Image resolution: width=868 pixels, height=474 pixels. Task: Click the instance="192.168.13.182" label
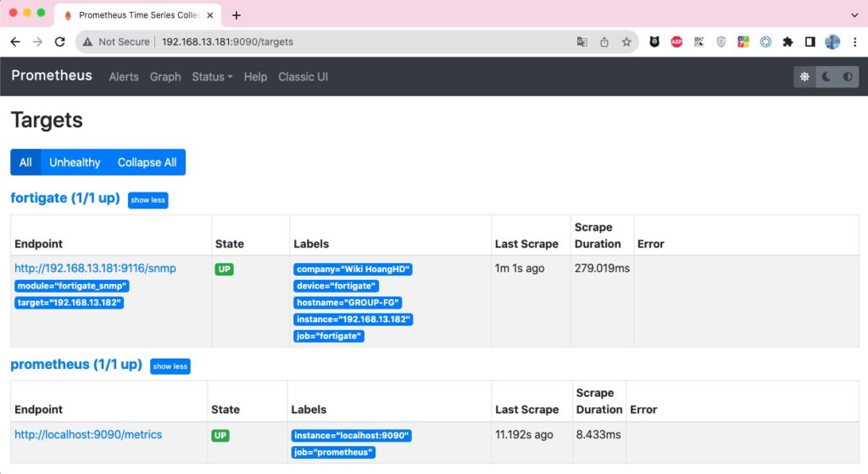pos(353,319)
